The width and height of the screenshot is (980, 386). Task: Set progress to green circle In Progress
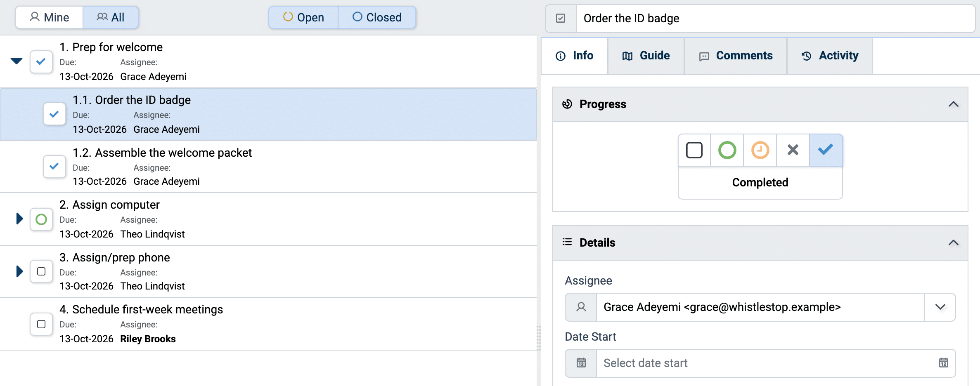coord(727,150)
